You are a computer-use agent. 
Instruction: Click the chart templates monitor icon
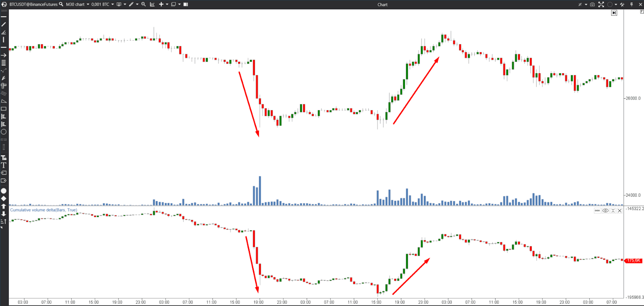(119, 4)
